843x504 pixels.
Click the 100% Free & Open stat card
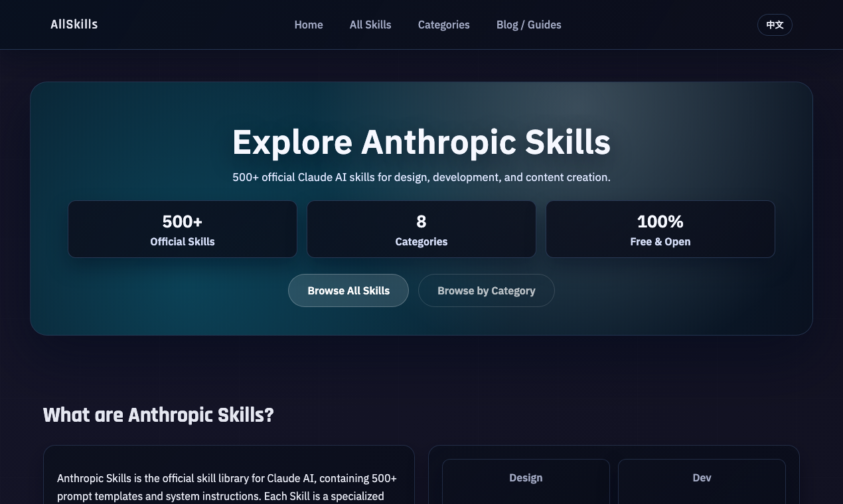click(x=660, y=229)
